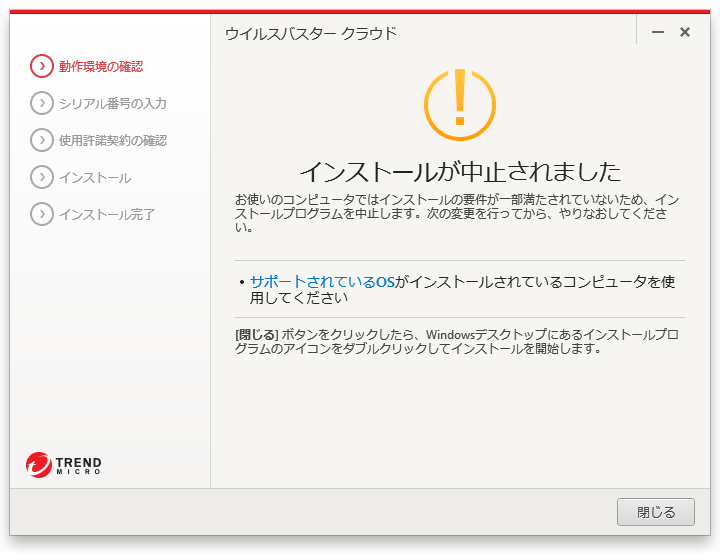Click the 使用許諾契約の確認 step arrow icon
Screen dimensions: 720x553
click(42, 140)
